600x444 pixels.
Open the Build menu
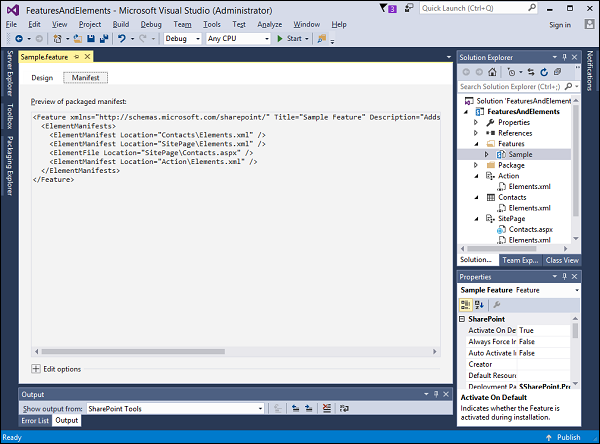pyautogui.click(x=120, y=24)
